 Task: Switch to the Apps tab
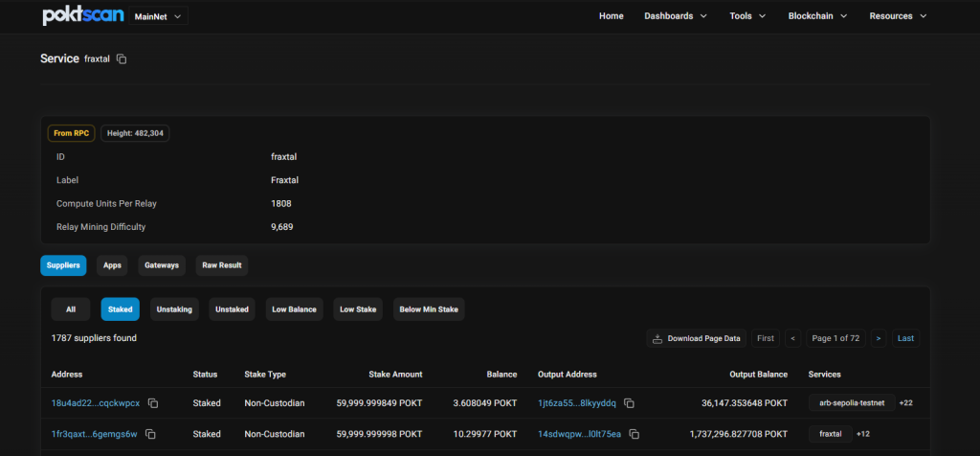pyautogui.click(x=112, y=265)
